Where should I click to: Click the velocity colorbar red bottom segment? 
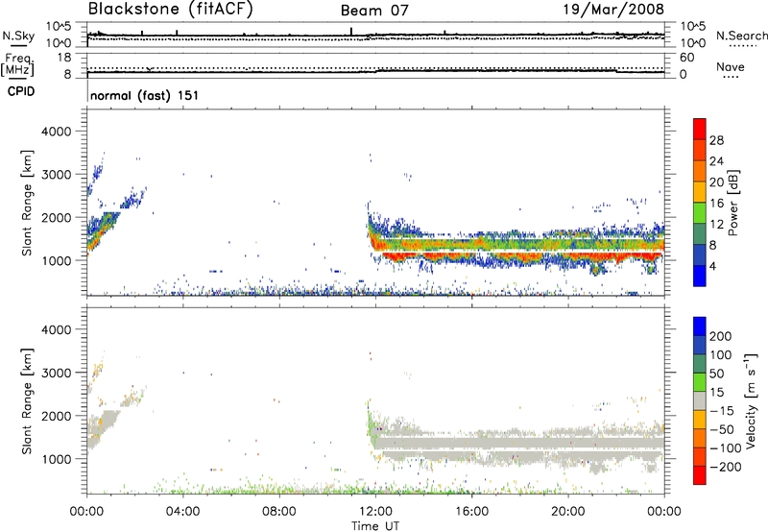(x=700, y=475)
